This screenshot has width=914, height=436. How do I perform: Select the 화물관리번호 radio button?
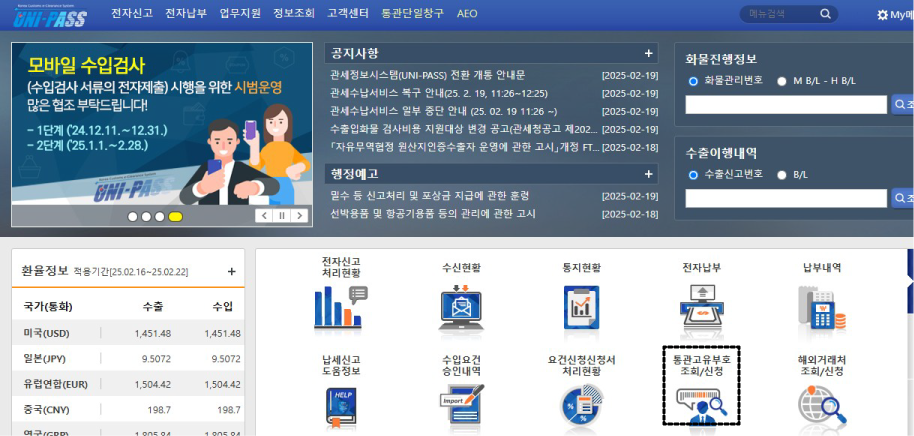693,82
